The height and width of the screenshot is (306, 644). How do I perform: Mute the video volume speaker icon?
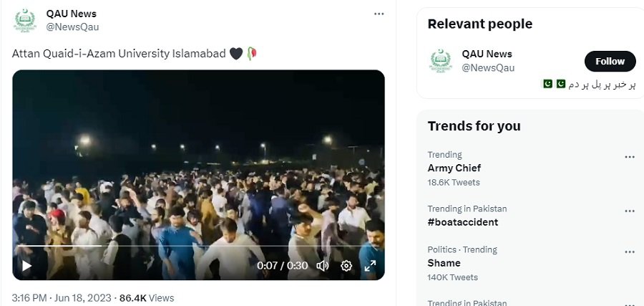[323, 266]
